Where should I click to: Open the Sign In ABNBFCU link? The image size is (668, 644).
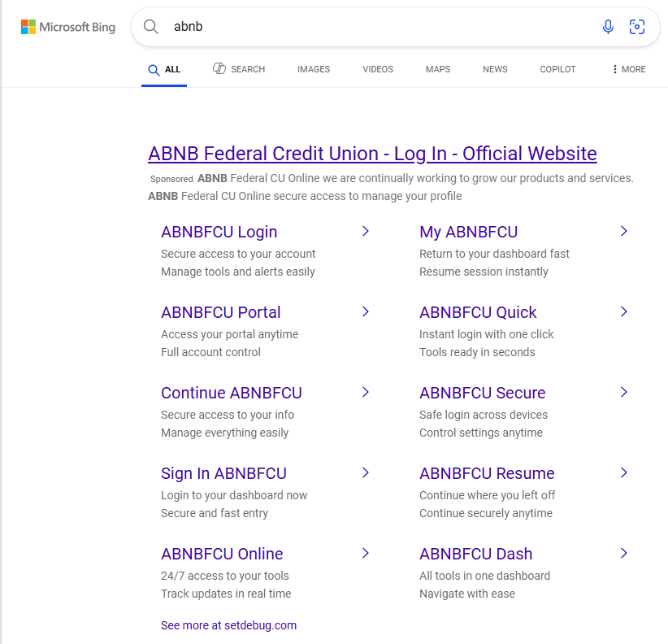pyautogui.click(x=223, y=473)
